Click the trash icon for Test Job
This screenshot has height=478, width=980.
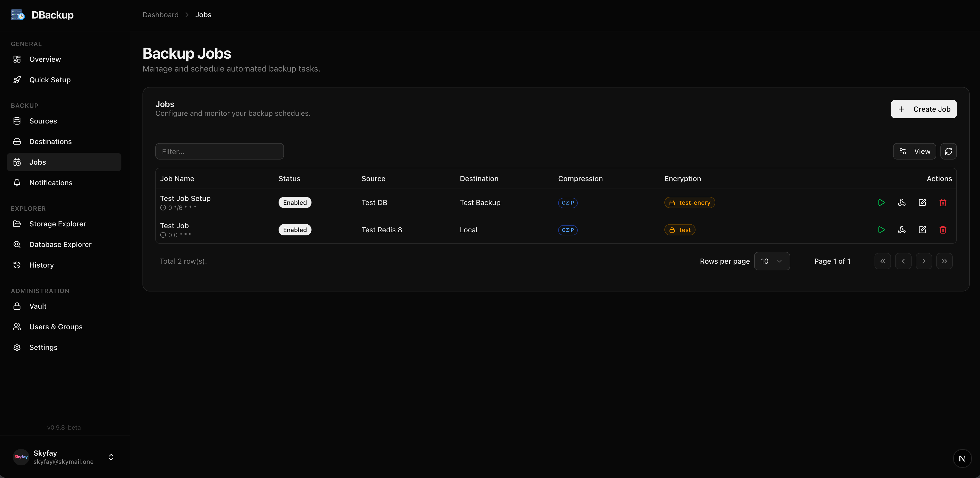click(943, 230)
